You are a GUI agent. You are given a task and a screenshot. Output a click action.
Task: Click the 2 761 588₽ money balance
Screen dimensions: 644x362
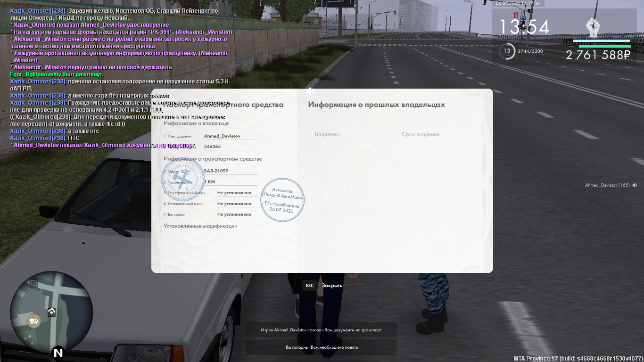tap(598, 55)
